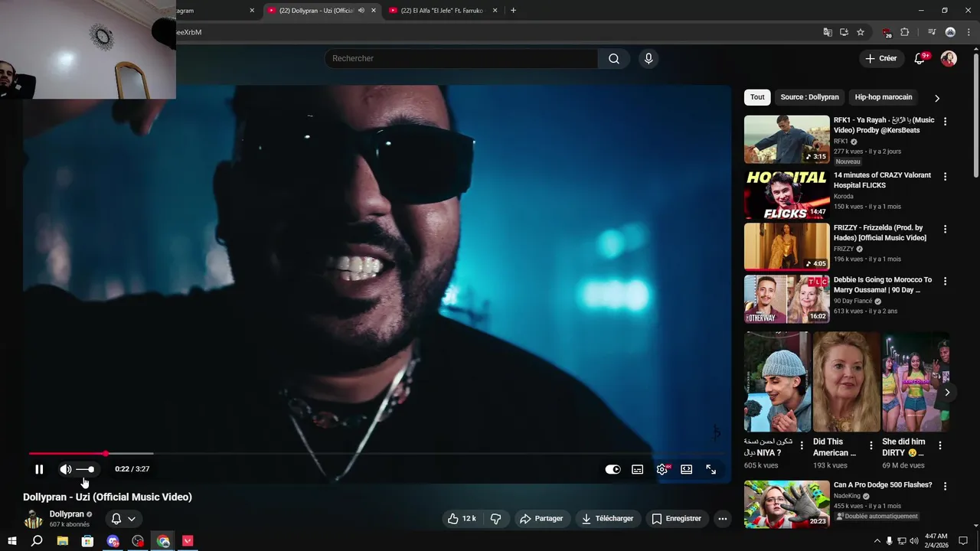Open the Créer create menu

[x=880, y=58]
